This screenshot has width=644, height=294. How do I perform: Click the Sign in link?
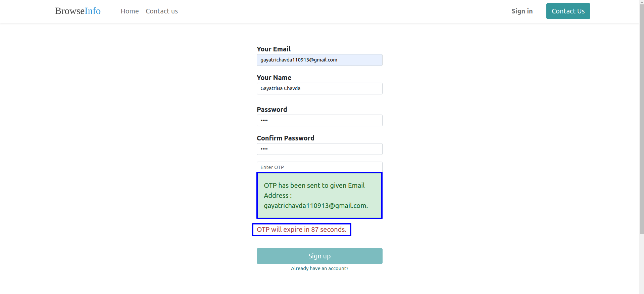pyautogui.click(x=522, y=11)
